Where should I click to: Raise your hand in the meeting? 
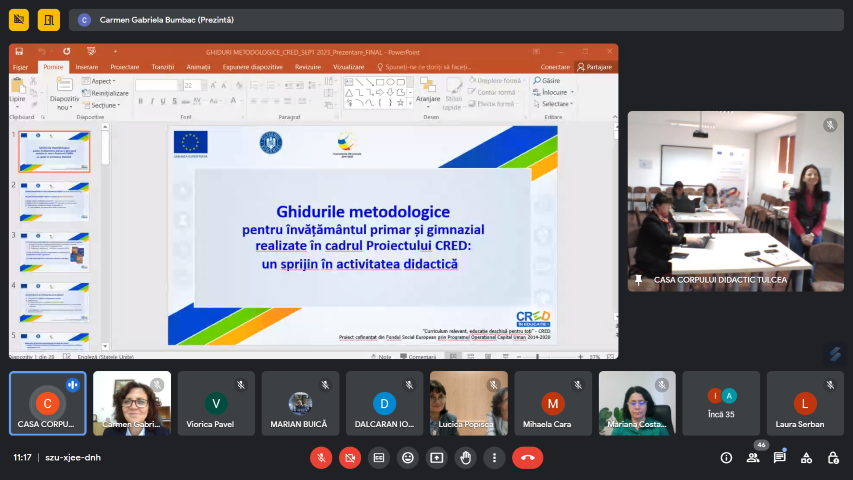coord(465,457)
